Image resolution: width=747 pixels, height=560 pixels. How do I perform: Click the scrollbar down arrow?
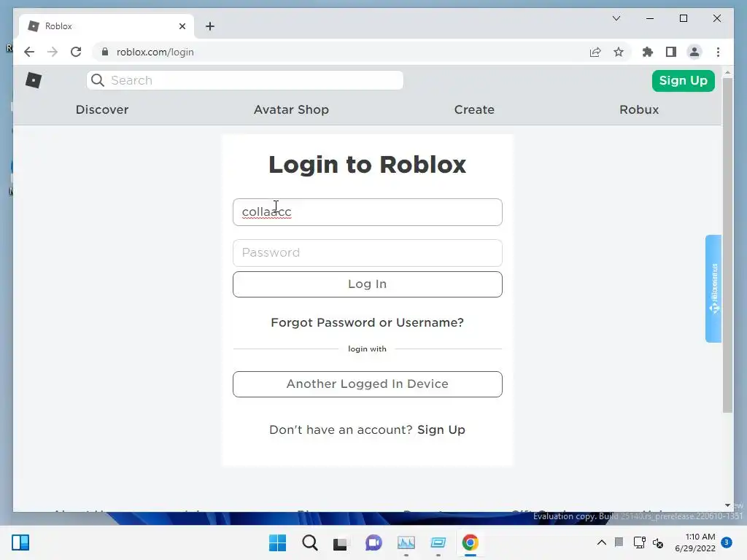(x=727, y=505)
